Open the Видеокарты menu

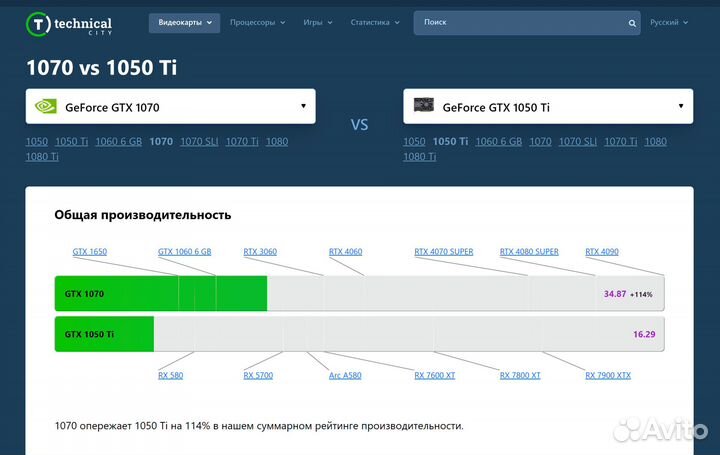pyautogui.click(x=184, y=22)
